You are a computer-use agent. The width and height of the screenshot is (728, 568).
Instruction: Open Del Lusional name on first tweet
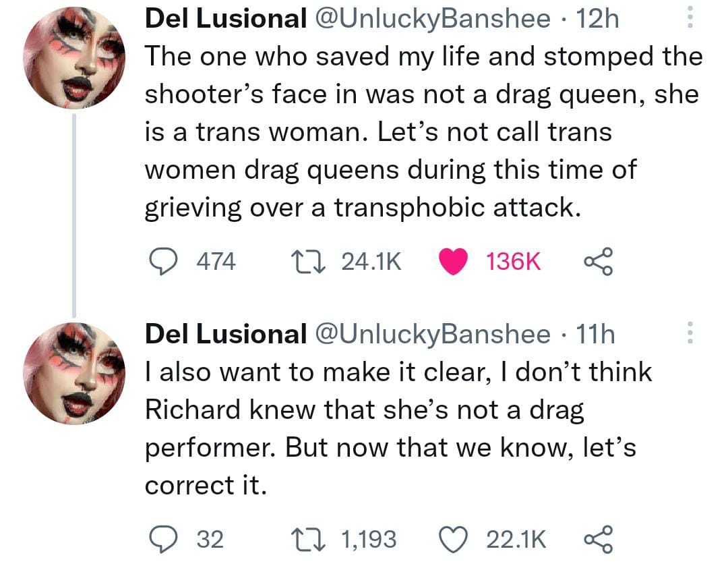coord(226,19)
